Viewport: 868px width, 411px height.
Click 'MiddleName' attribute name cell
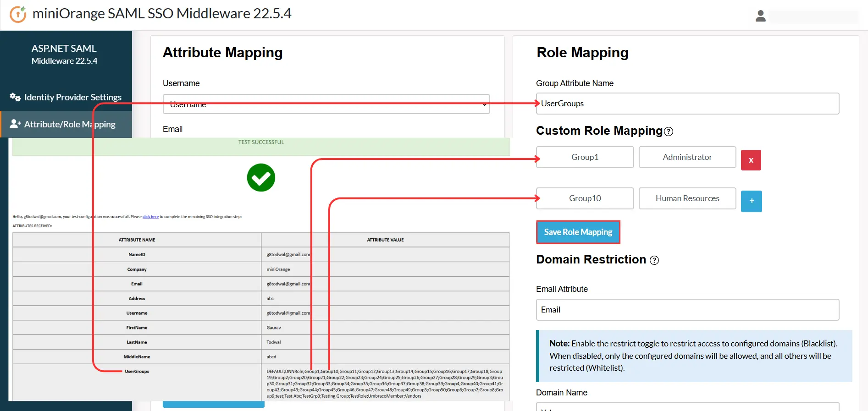pos(137,357)
